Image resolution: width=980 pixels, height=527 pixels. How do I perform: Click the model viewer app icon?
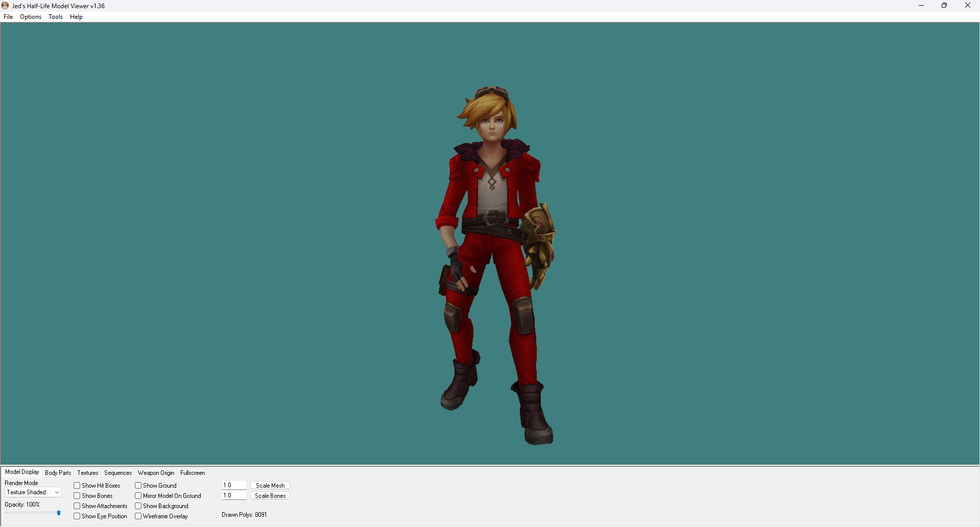(5, 6)
